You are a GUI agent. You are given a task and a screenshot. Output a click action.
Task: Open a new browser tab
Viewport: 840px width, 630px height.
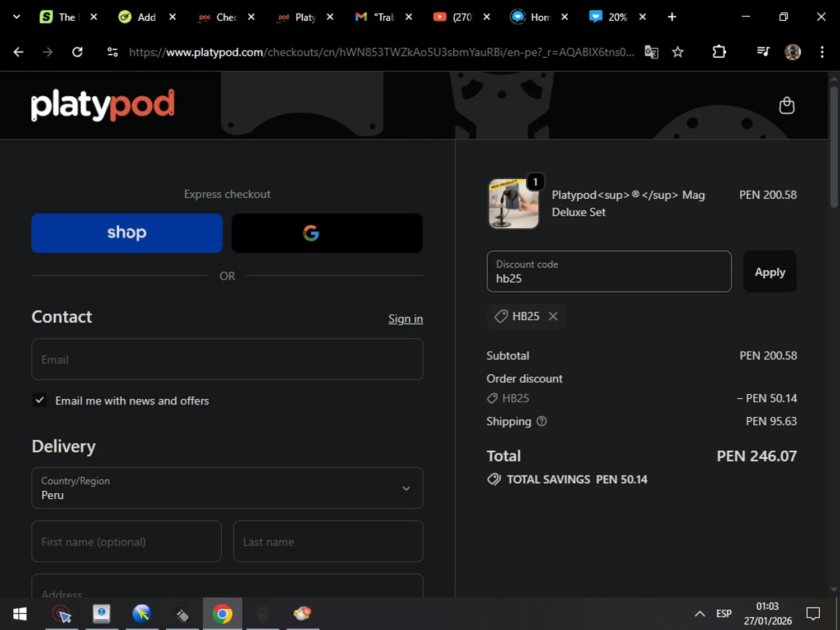click(672, 17)
